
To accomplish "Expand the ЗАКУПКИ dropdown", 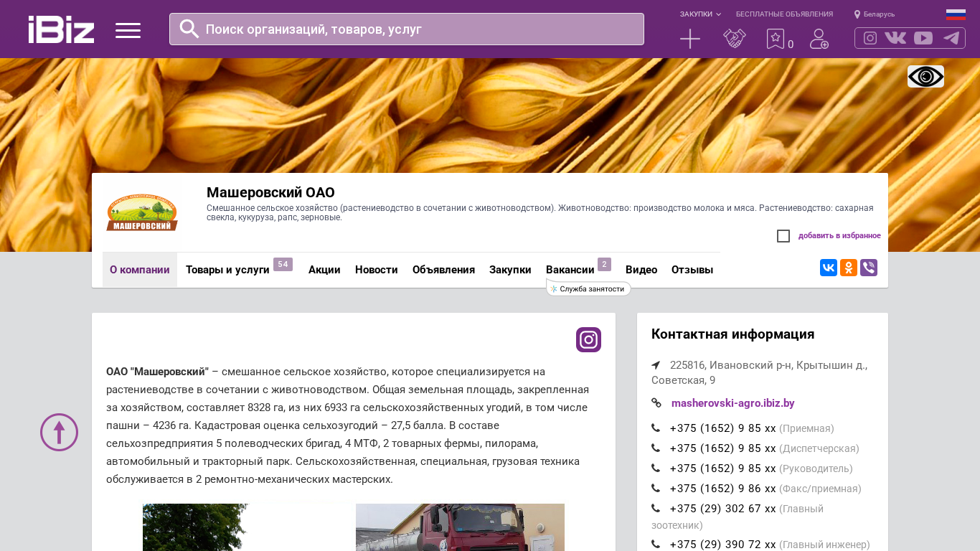I will (700, 14).
